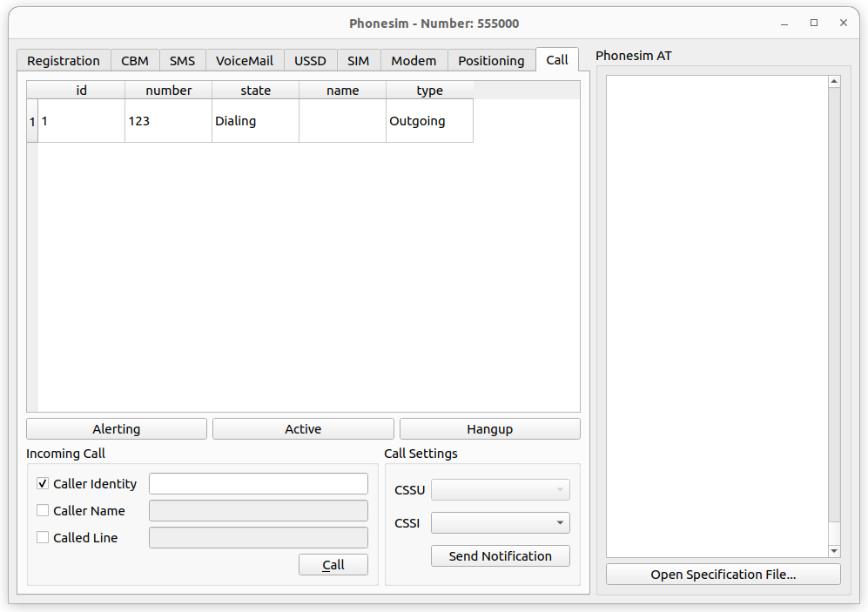Enable the Caller Name checkbox
This screenshot has height=612, width=868.
pos(43,510)
